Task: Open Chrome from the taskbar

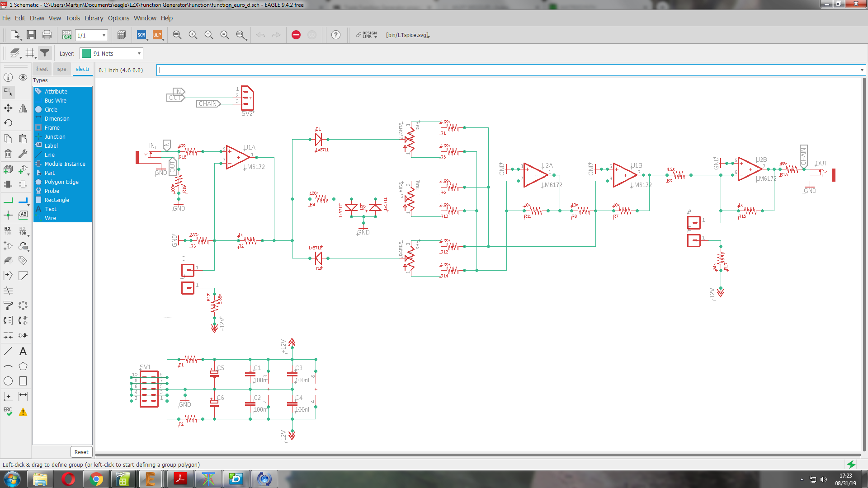Action: (96, 479)
